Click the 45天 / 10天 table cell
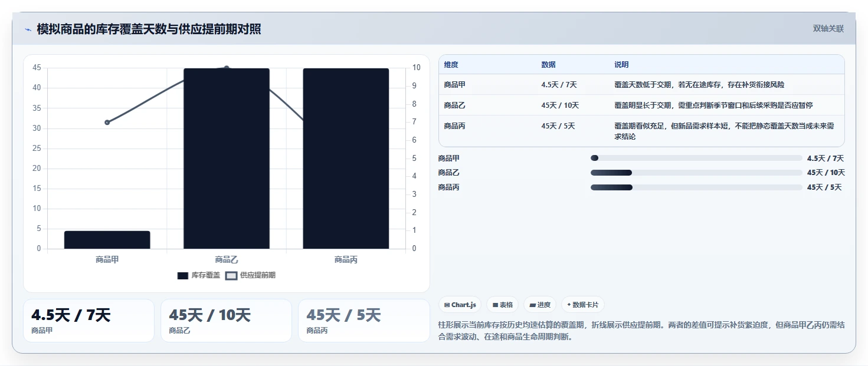Image resolution: width=868 pixels, height=366 pixels. tap(560, 105)
